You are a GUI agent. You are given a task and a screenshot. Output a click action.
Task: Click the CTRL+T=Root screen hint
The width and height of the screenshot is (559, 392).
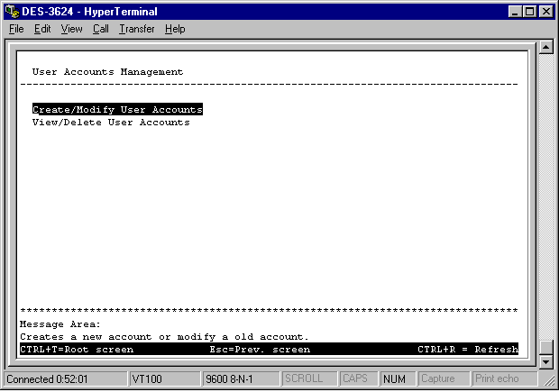click(x=77, y=349)
